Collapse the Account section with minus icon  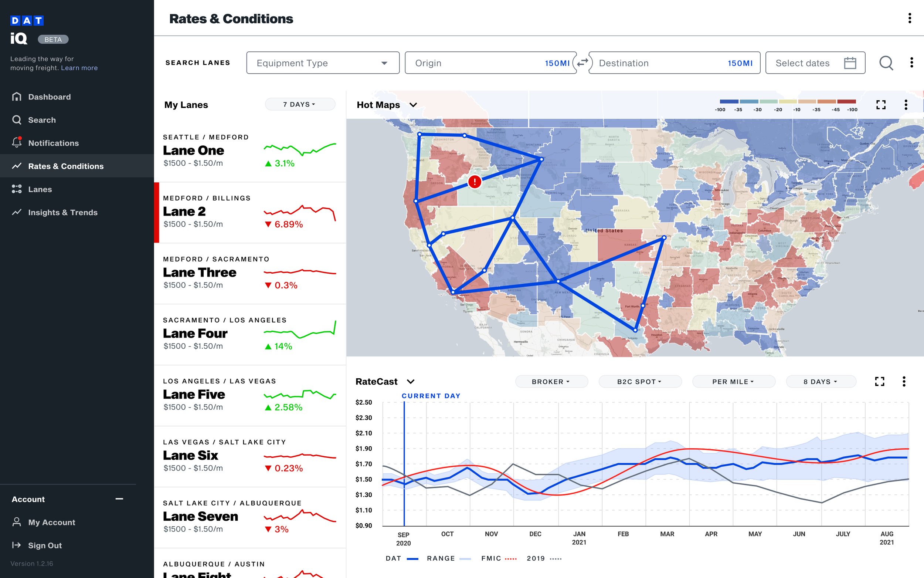(x=119, y=499)
